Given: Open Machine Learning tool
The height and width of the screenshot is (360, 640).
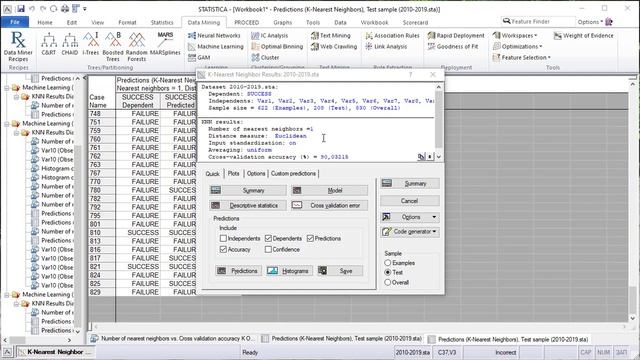Looking at the screenshot, I should click(x=216, y=47).
